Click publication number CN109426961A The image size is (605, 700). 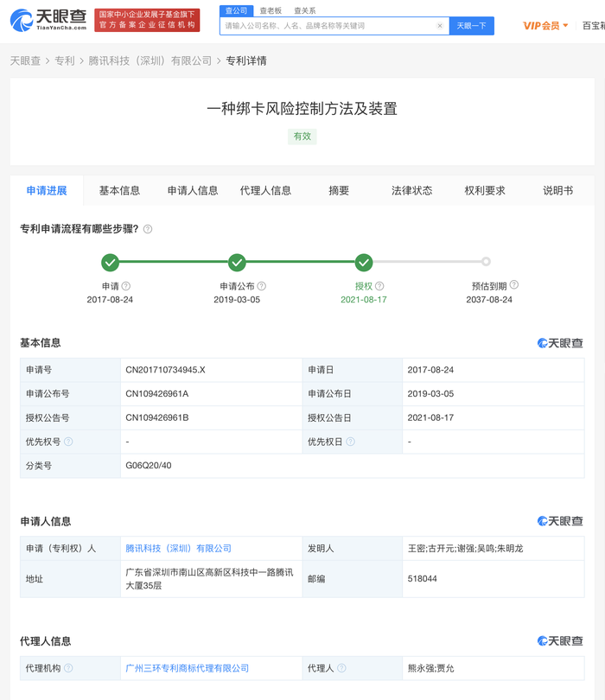pos(157,394)
